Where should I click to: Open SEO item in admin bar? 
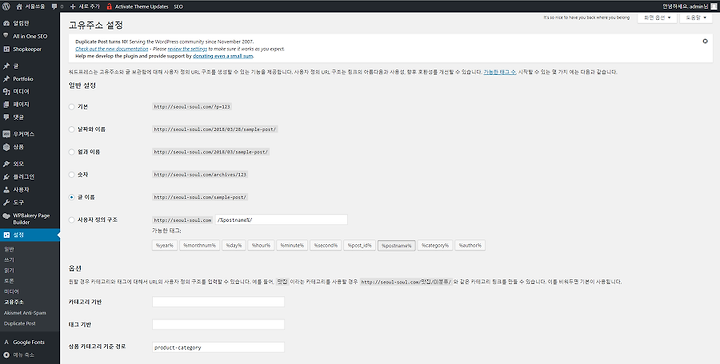[179, 7]
